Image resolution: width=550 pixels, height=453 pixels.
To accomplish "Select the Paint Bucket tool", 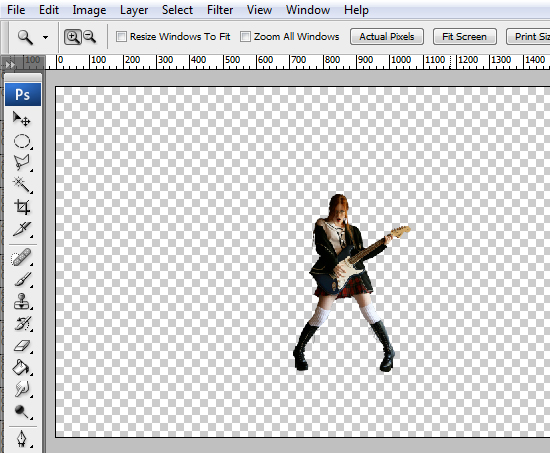I will point(22,368).
